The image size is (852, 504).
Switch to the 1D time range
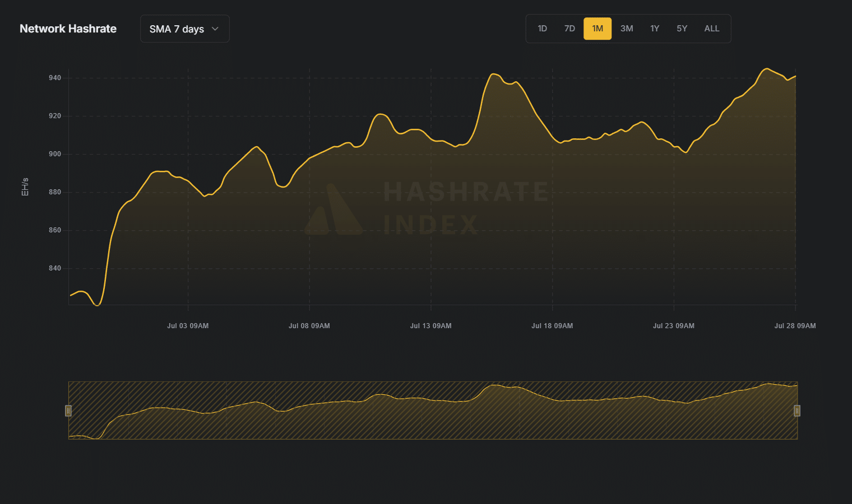[542, 29]
